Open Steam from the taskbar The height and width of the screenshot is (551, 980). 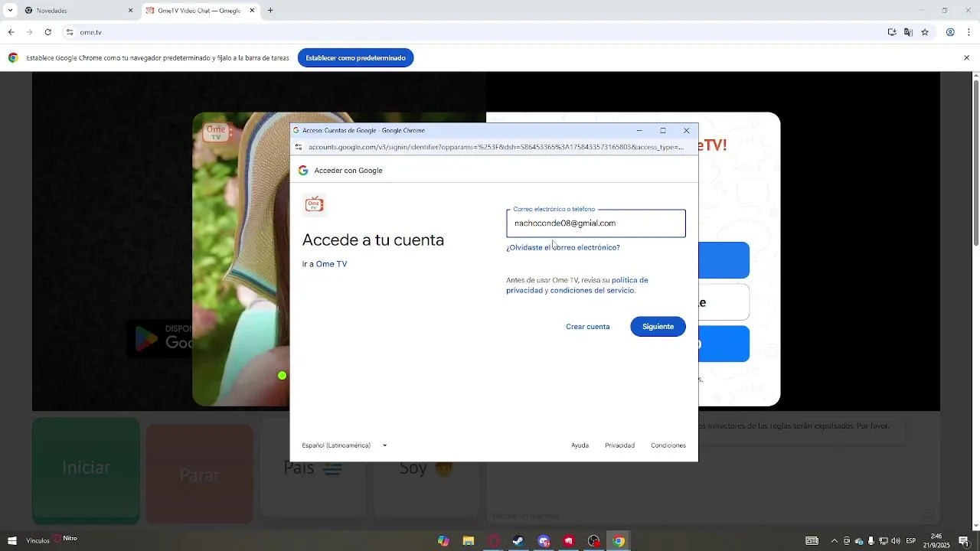click(518, 541)
